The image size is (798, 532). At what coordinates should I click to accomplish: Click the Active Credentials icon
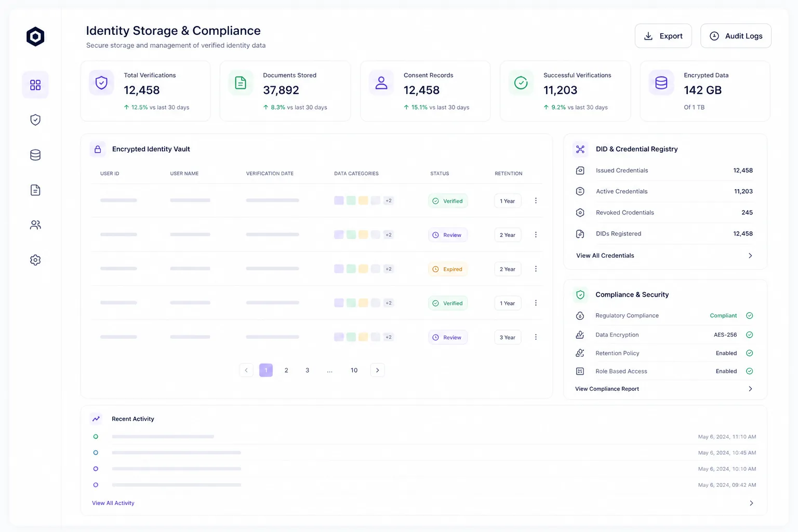(x=580, y=191)
